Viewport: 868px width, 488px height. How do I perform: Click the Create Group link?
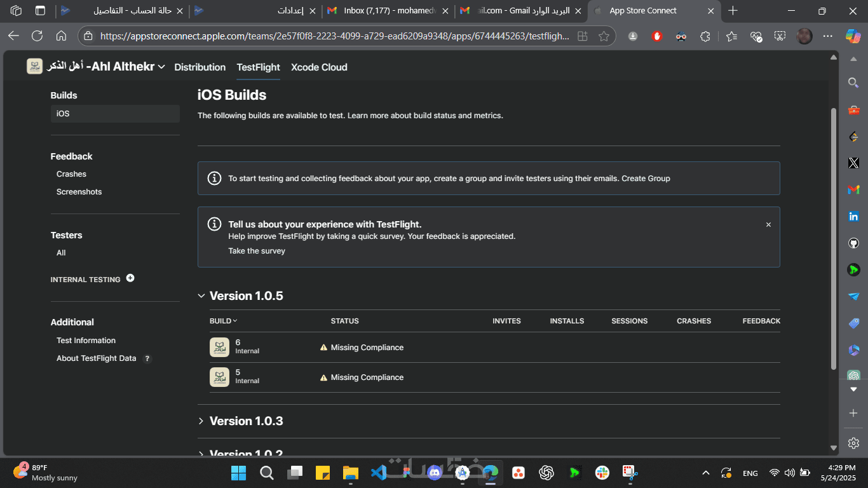tap(646, 179)
